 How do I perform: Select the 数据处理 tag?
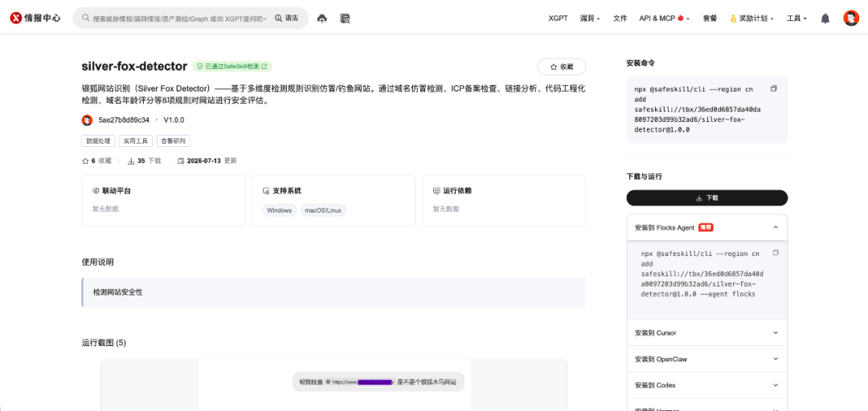tap(99, 141)
